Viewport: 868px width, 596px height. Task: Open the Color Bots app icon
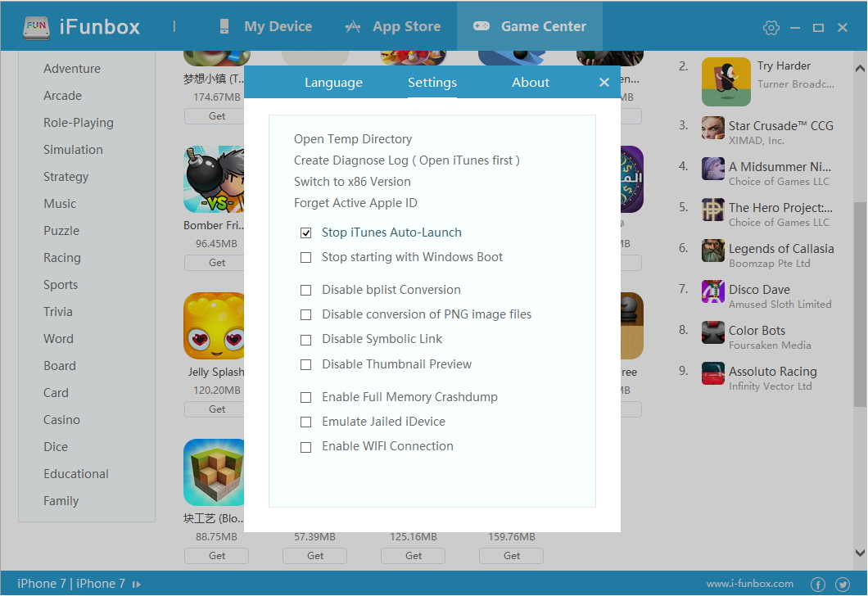coord(713,333)
